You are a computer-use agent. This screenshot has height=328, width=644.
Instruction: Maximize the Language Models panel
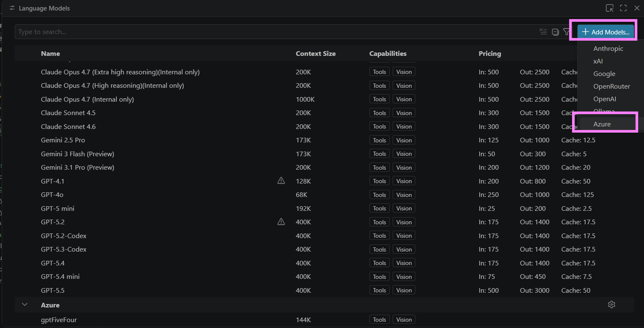[x=623, y=8]
